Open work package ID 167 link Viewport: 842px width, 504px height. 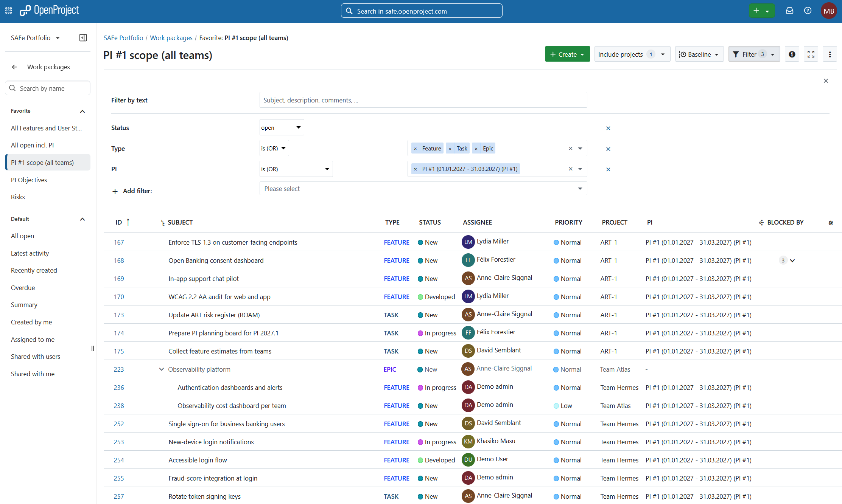coord(119,242)
